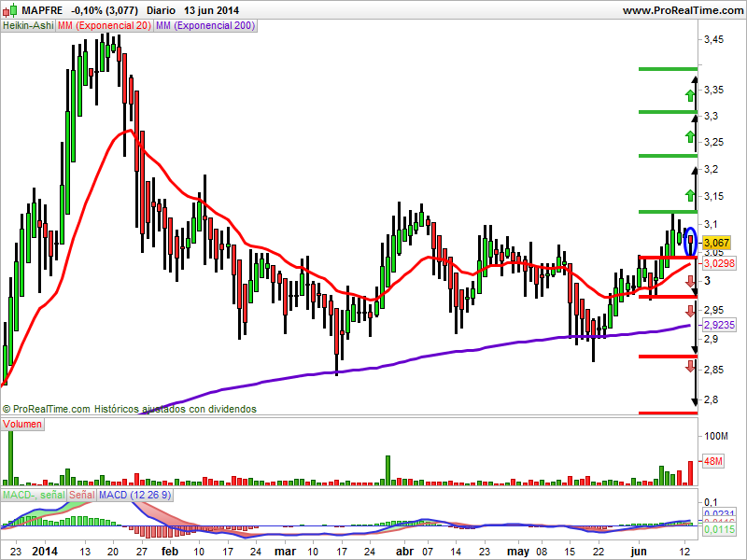This screenshot has height=560, width=747.
Task: Select the MM (Exponencial 20) label
Action: coord(105,26)
